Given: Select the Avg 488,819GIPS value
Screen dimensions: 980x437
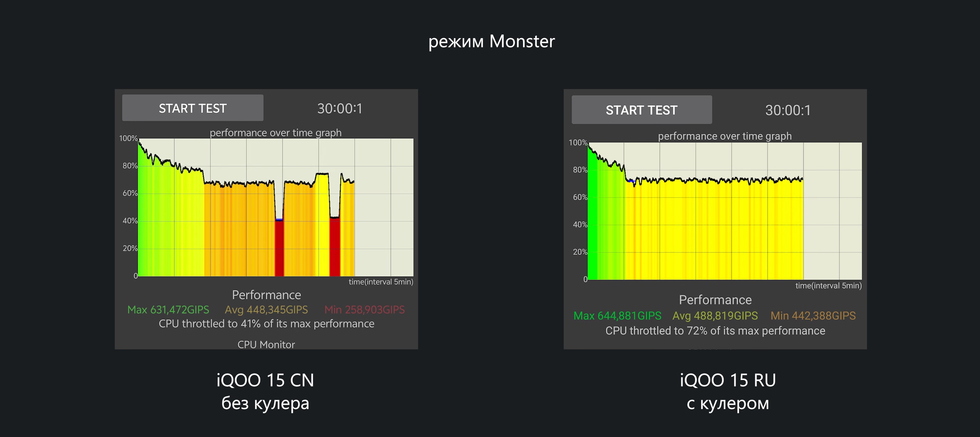Looking at the screenshot, I should (x=715, y=316).
